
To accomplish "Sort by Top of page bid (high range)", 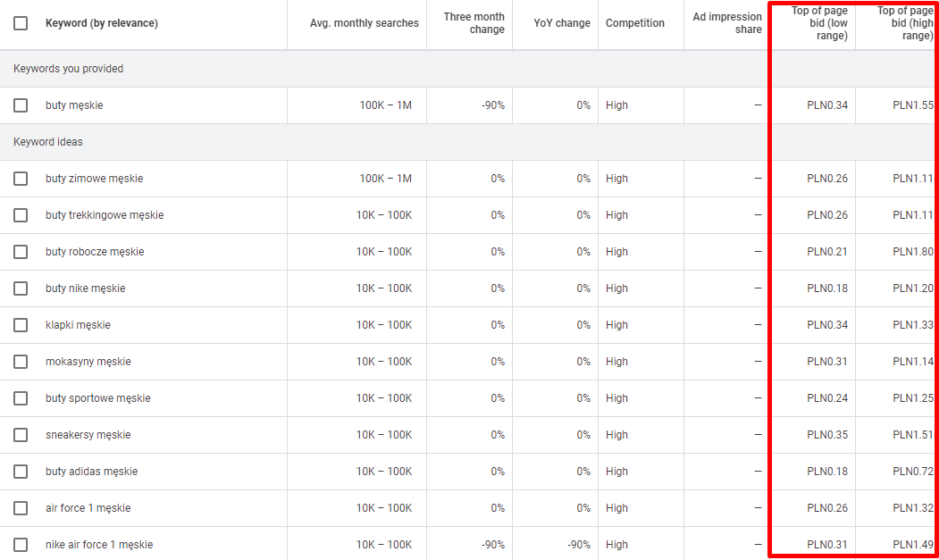I will (x=905, y=23).
